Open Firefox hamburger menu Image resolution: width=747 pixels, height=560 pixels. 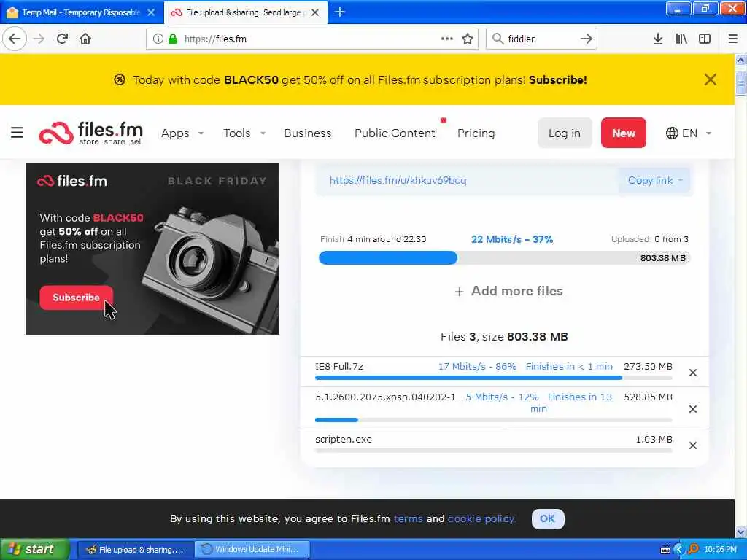(732, 39)
